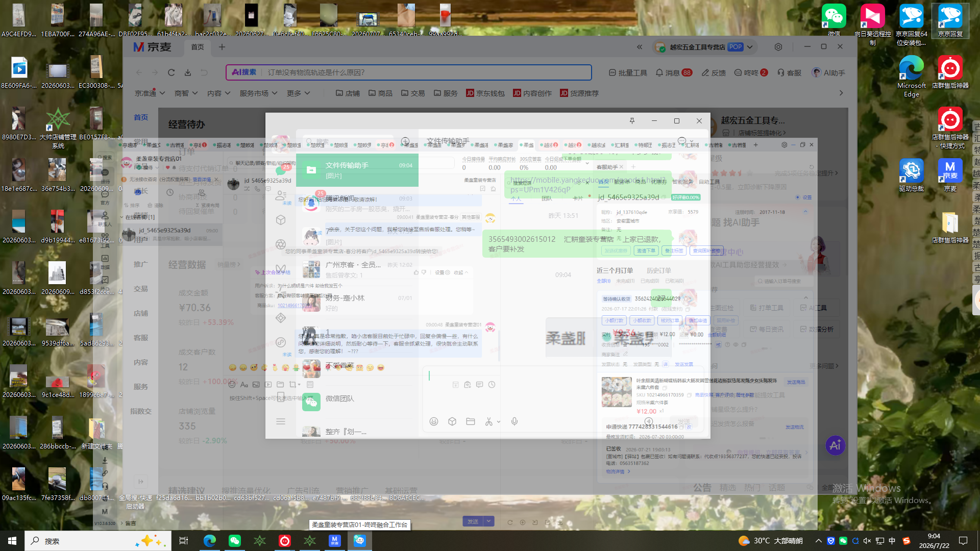Open 批量工具 in 京麦 toolbar
980x551 pixels.
click(x=628, y=73)
